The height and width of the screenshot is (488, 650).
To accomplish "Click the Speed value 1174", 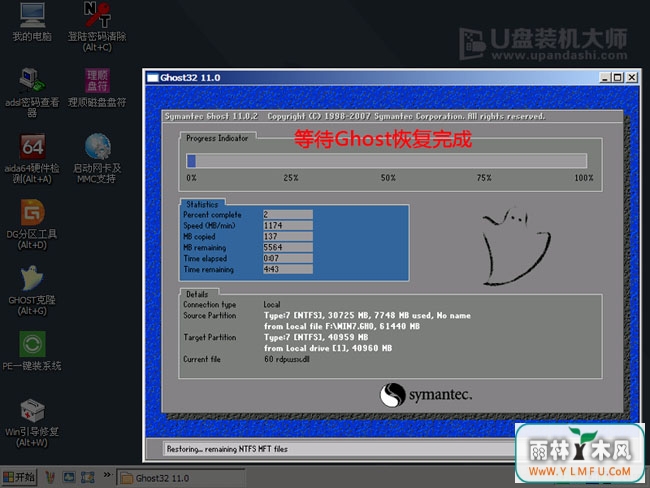I will pos(288,225).
